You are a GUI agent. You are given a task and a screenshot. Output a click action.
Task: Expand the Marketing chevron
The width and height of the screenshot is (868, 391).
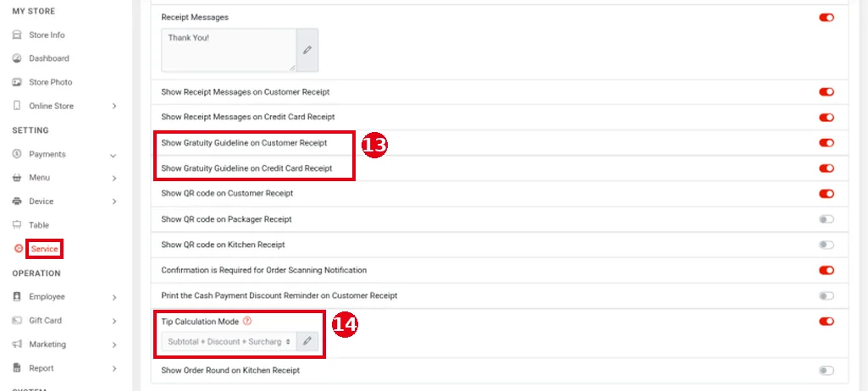click(114, 345)
